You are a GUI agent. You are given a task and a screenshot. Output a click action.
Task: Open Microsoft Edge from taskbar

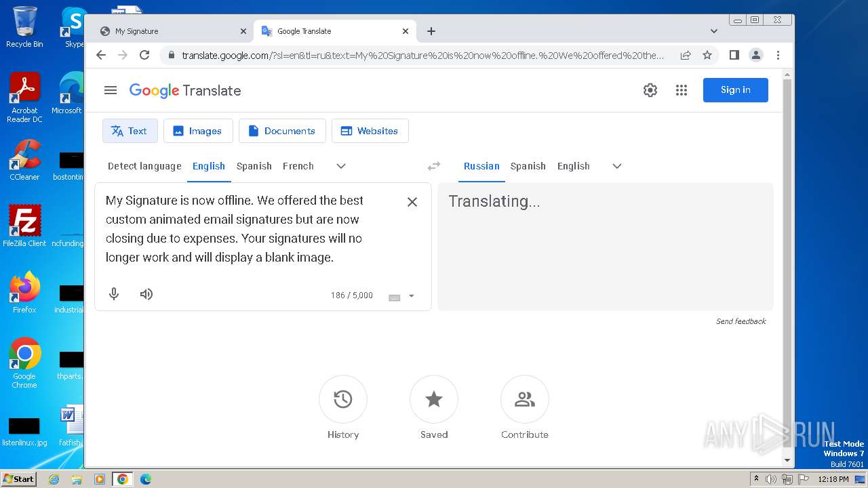[x=145, y=479]
